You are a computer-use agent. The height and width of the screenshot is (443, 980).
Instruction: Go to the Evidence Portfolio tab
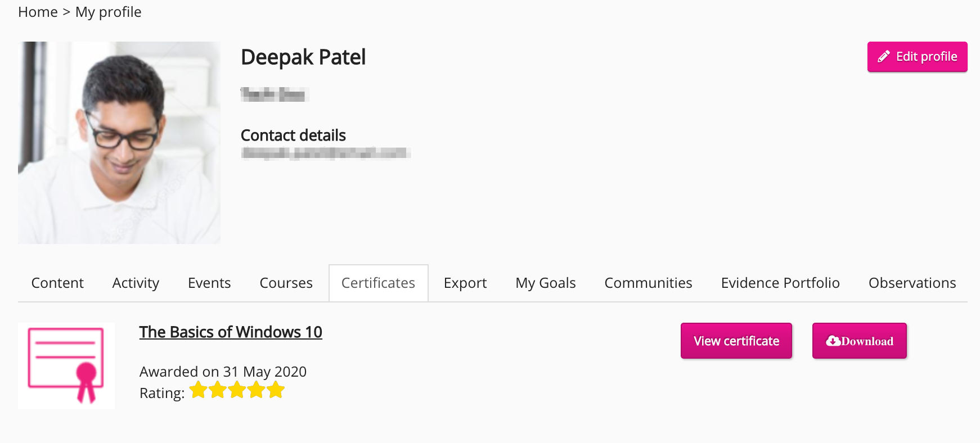point(780,283)
